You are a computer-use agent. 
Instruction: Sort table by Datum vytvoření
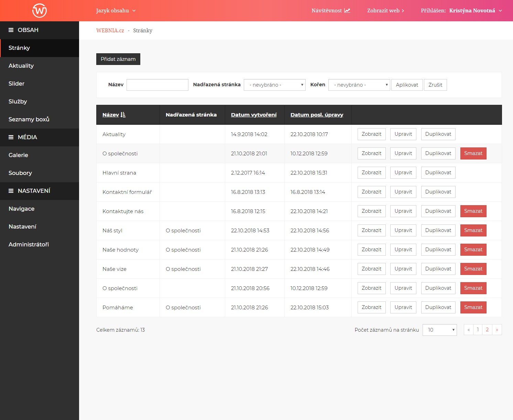point(253,115)
